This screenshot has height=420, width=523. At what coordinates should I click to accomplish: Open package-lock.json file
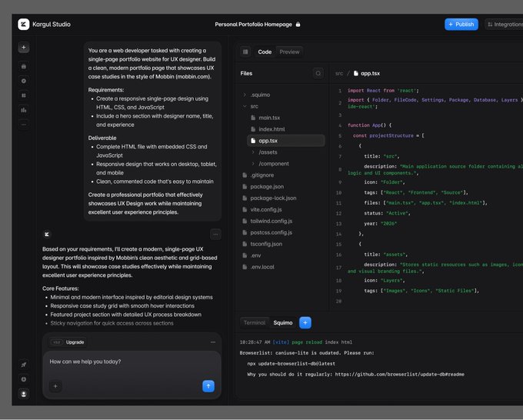(x=270, y=198)
